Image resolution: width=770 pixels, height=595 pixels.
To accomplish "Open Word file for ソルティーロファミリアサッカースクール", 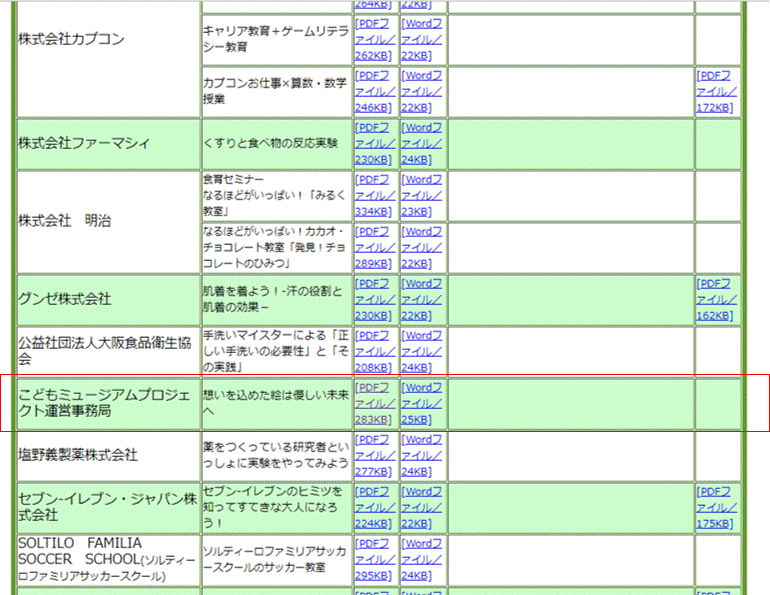I will coord(421,560).
